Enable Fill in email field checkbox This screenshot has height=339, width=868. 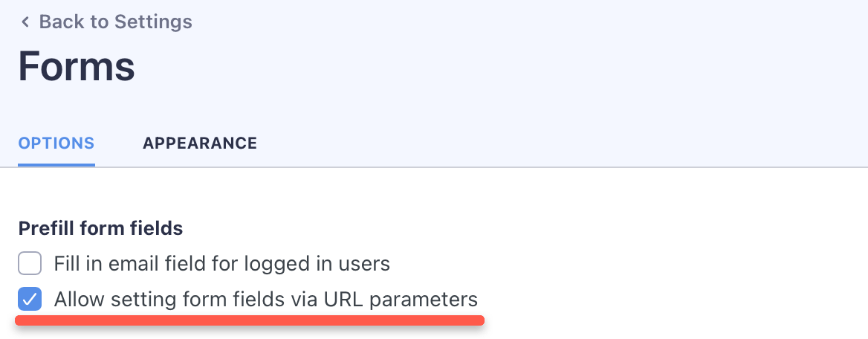[x=30, y=263]
